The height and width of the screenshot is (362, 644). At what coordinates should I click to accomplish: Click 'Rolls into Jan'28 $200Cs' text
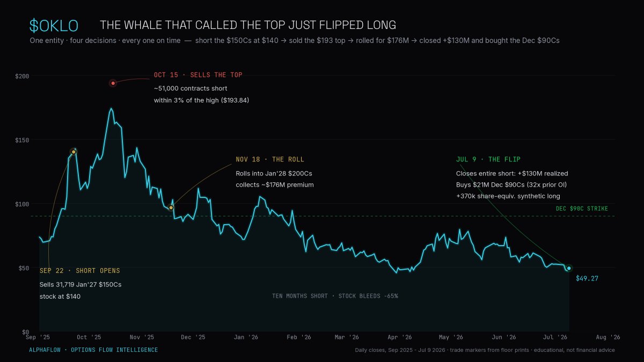(x=274, y=173)
